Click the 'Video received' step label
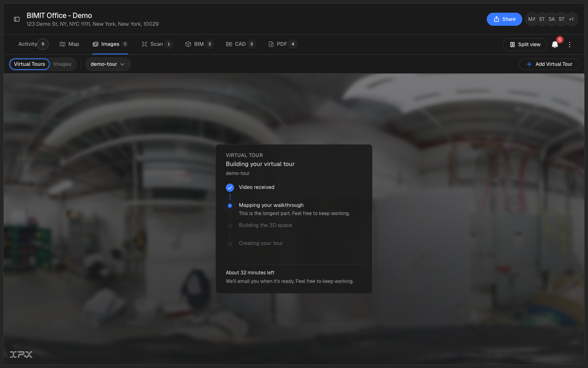588x368 pixels. [256, 187]
